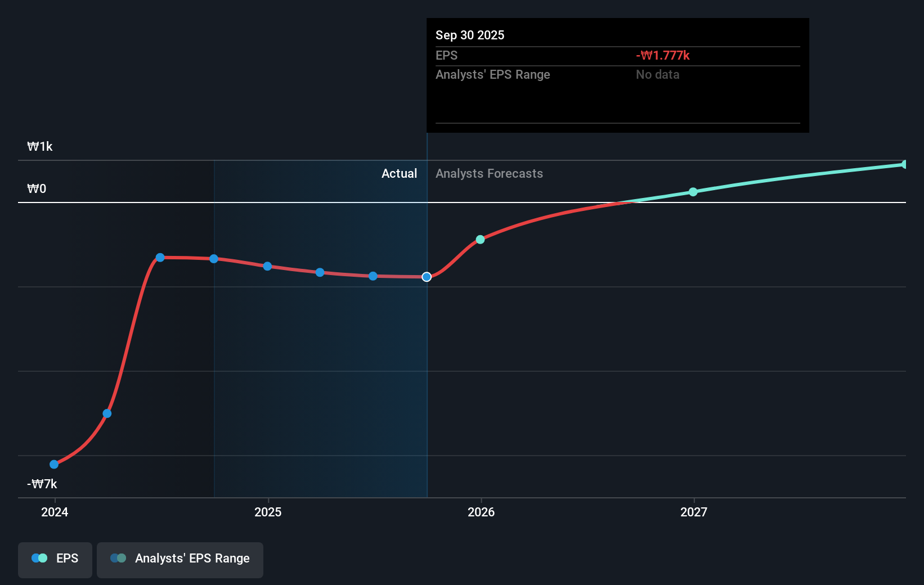Select the teal forecast point near 2026
Screen dimensions: 924x585
click(x=480, y=239)
